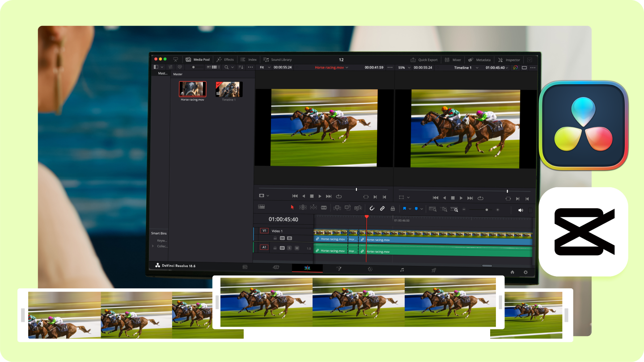Click timeline viewer Mark Out icon
Image resolution: width=644 pixels, height=362 pixels.
coord(527,198)
